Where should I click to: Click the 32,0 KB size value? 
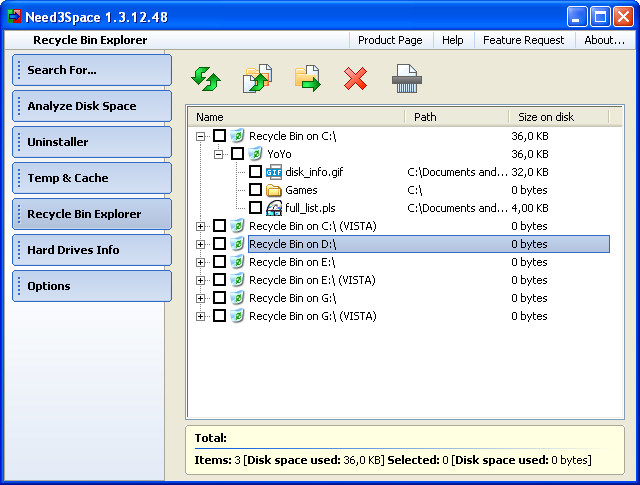(x=530, y=172)
